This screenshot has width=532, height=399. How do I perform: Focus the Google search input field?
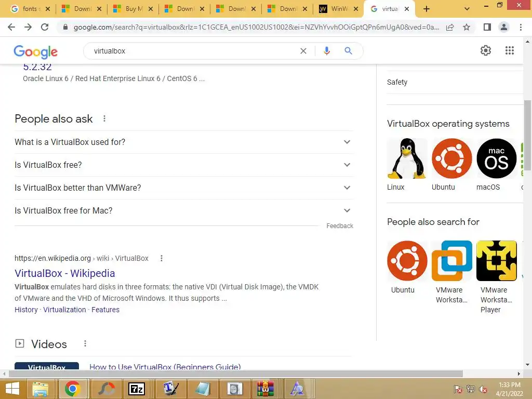coord(193,51)
